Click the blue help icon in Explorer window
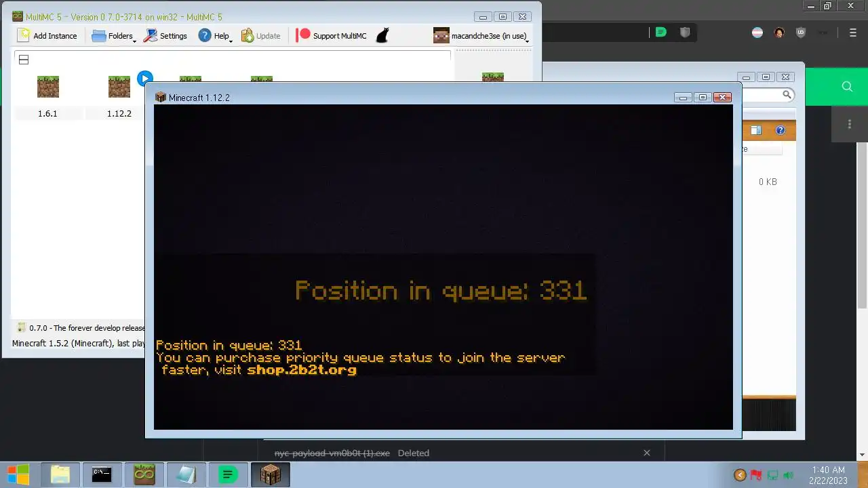The image size is (868, 488). 780,130
